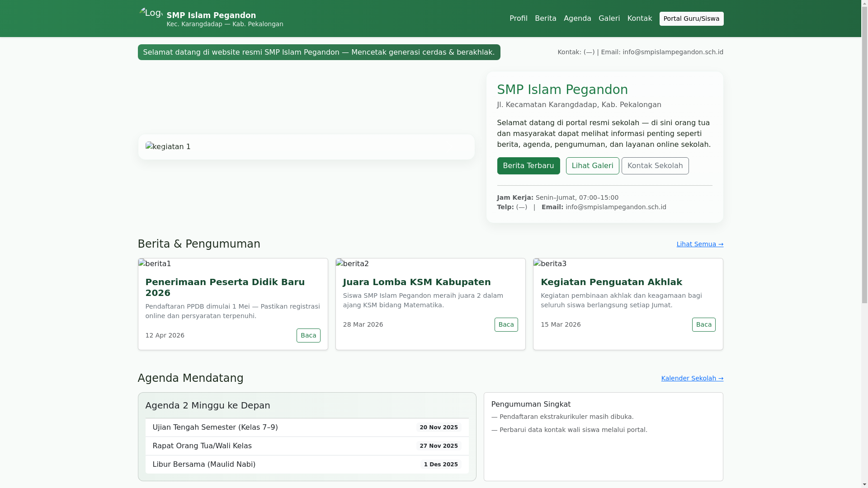Click the Kontak Sekolah button
The width and height of the screenshot is (868, 488).
655,166
